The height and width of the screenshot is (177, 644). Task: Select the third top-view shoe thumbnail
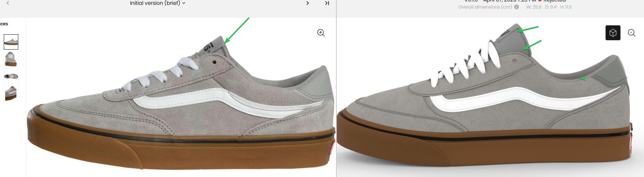tap(11, 76)
